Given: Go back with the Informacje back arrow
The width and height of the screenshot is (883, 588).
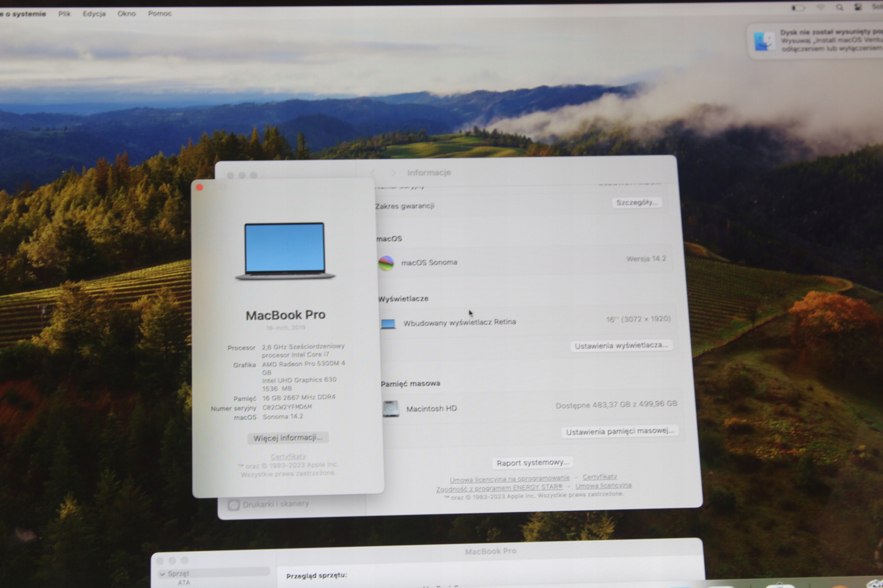Looking at the screenshot, I should (373, 173).
